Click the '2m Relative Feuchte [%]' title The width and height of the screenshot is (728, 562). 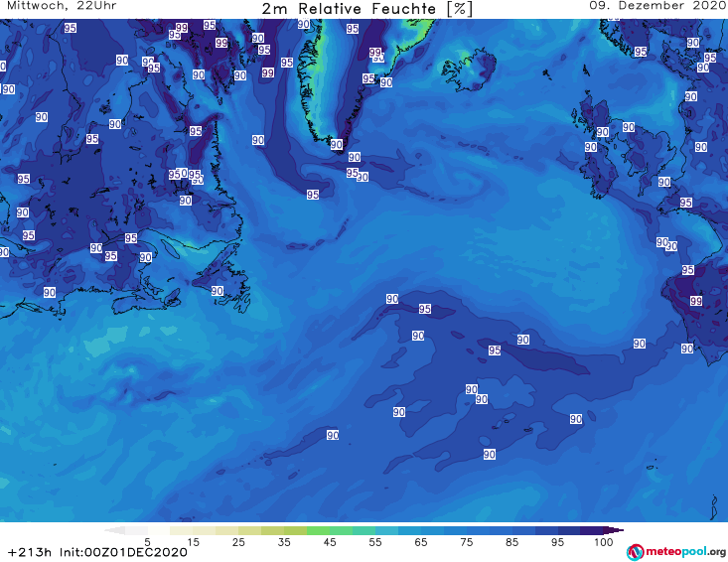point(366,9)
